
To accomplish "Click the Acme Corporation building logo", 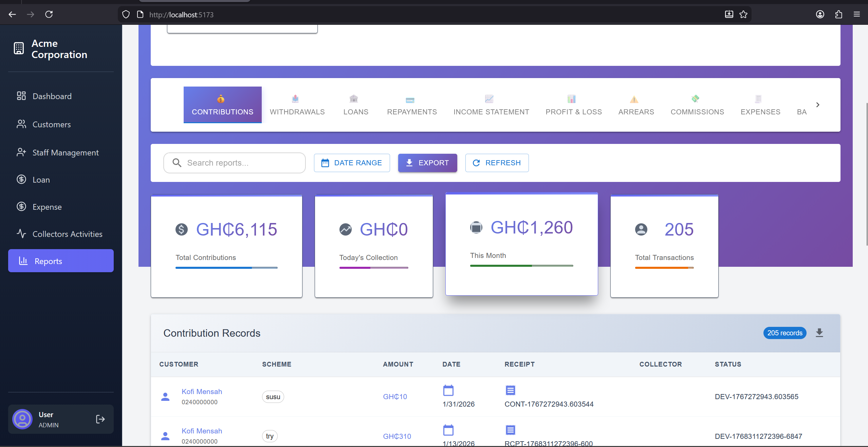I will pyautogui.click(x=19, y=49).
